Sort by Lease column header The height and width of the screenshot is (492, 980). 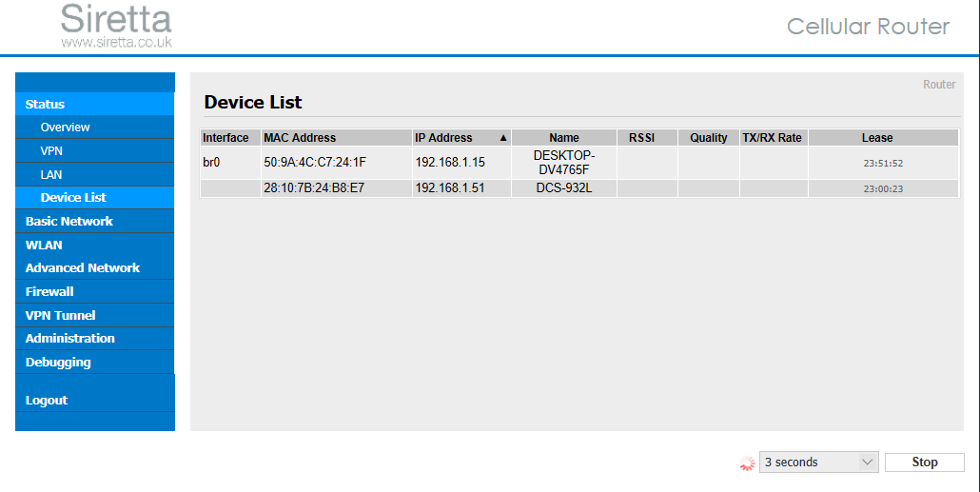tap(883, 138)
